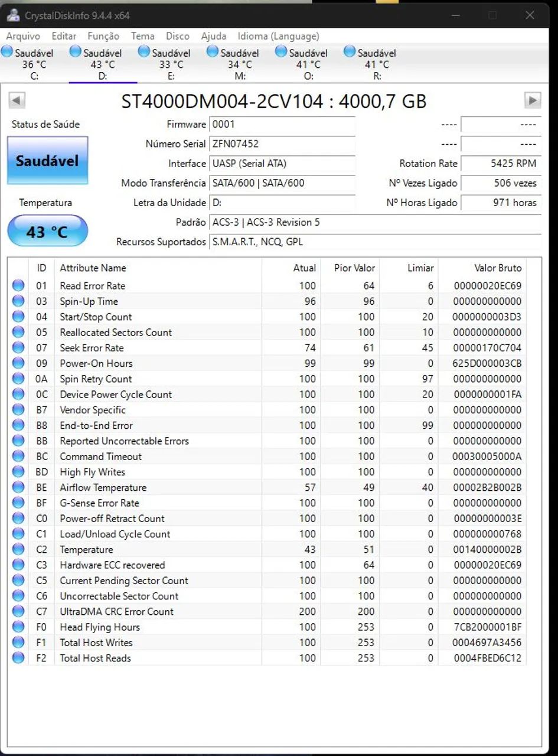Go to previous disk arrow
Image resolution: width=558 pixels, height=756 pixels.
(17, 100)
